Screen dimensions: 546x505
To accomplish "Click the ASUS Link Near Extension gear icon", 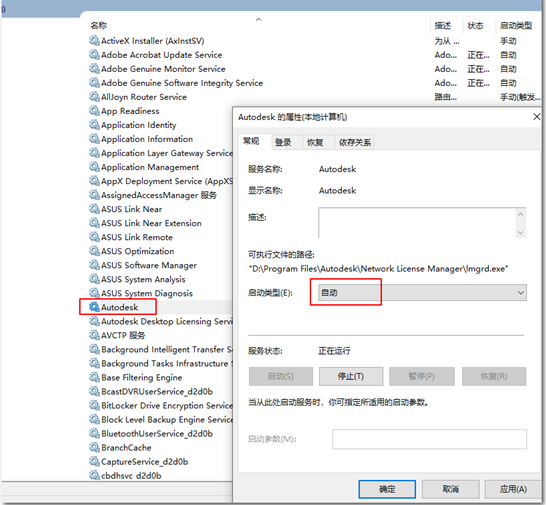I will pyautogui.click(x=94, y=223).
